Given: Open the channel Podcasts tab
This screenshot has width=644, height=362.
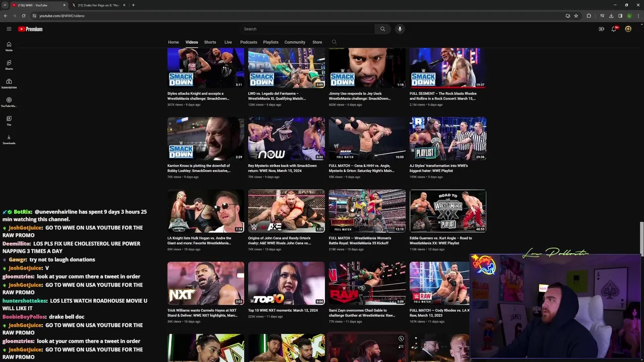Looking at the screenshot, I should [x=249, y=42].
